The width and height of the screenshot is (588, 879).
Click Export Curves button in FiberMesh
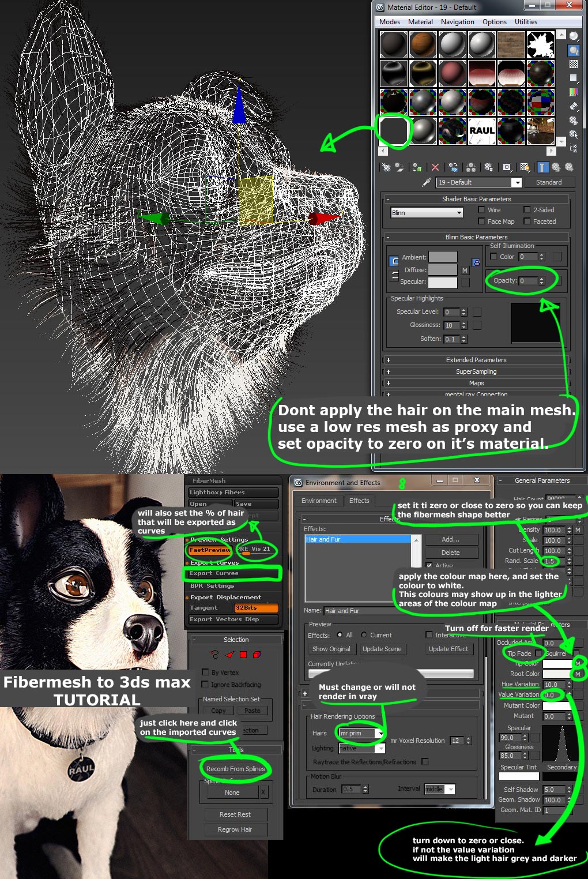233,573
